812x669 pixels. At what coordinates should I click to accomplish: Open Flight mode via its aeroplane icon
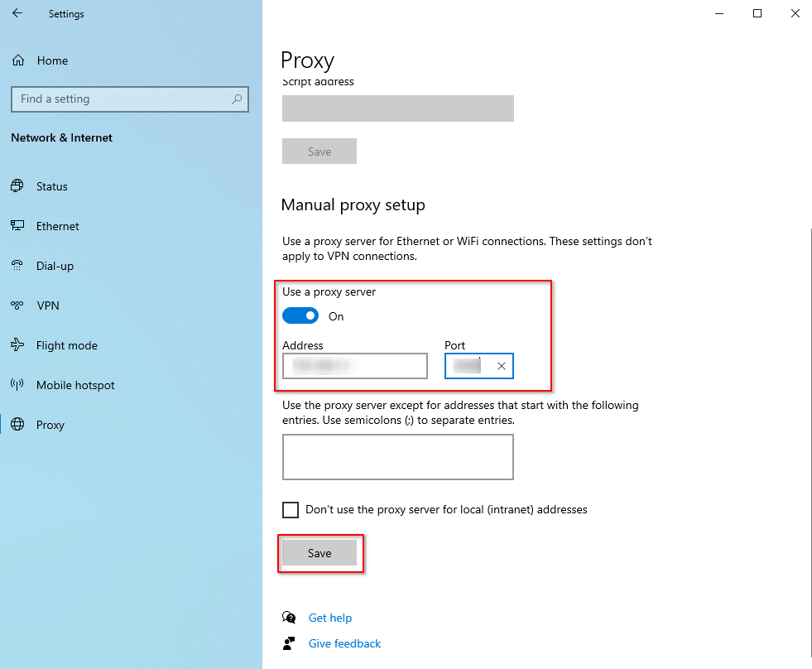tap(17, 345)
